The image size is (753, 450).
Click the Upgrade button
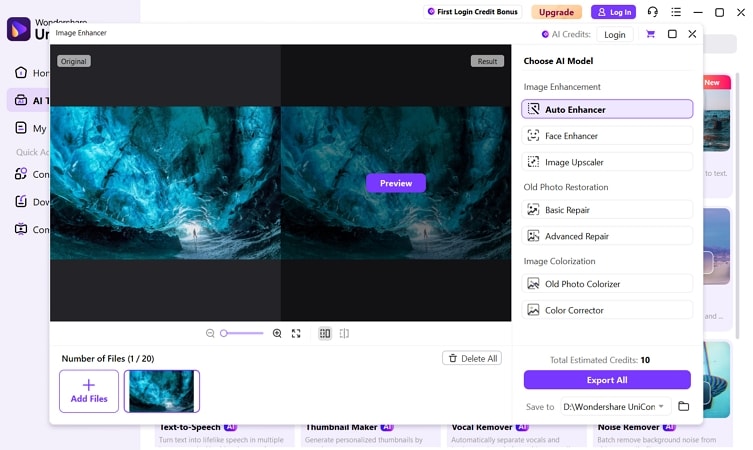[x=556, y=12]
